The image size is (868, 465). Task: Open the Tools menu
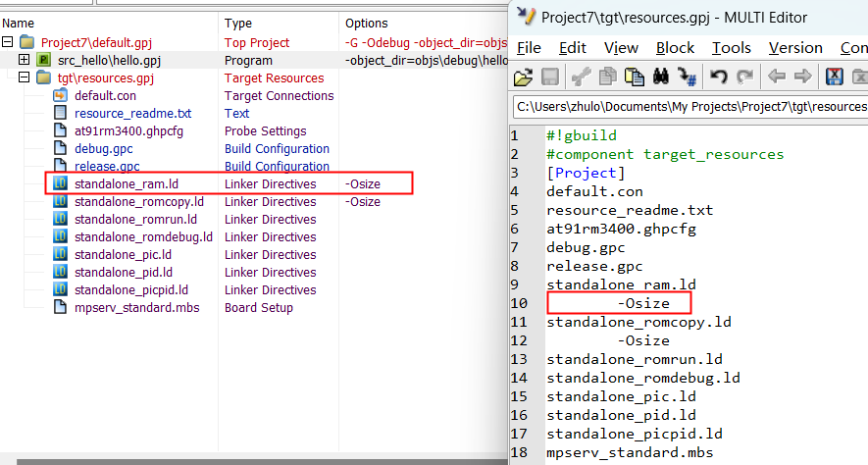(732, 47)
